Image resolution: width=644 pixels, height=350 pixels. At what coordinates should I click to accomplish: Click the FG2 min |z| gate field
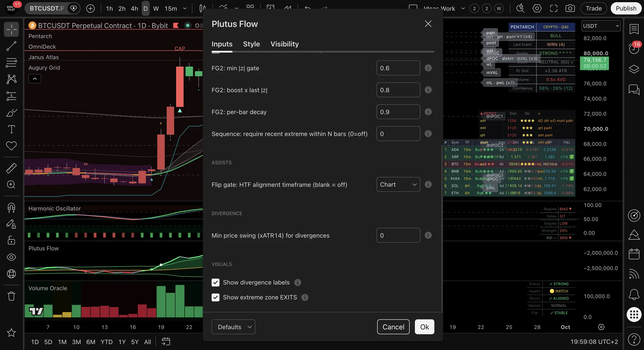(398, 68)
